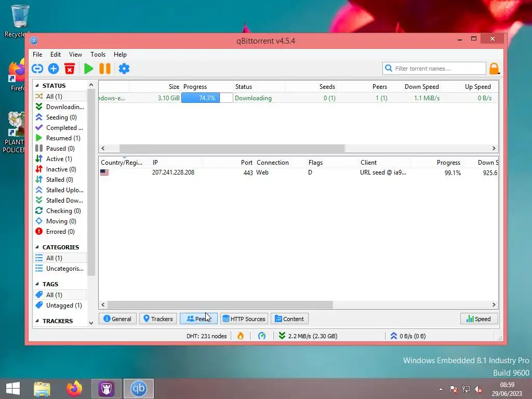532x399 pixels.
Task: Select the Completed status filter
Action: point(60,128)
